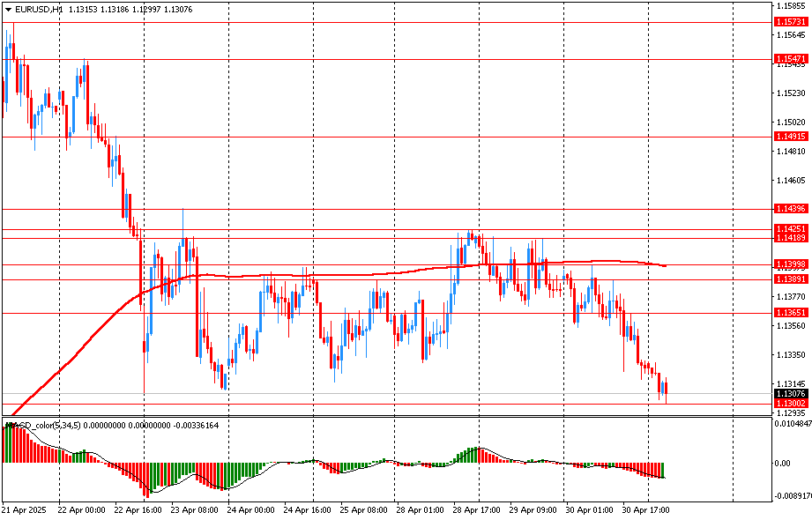The width and height of the screenshot is (812, 520).
Task: Click the 1.14396 level price tag
Action: tap(791, 209)
